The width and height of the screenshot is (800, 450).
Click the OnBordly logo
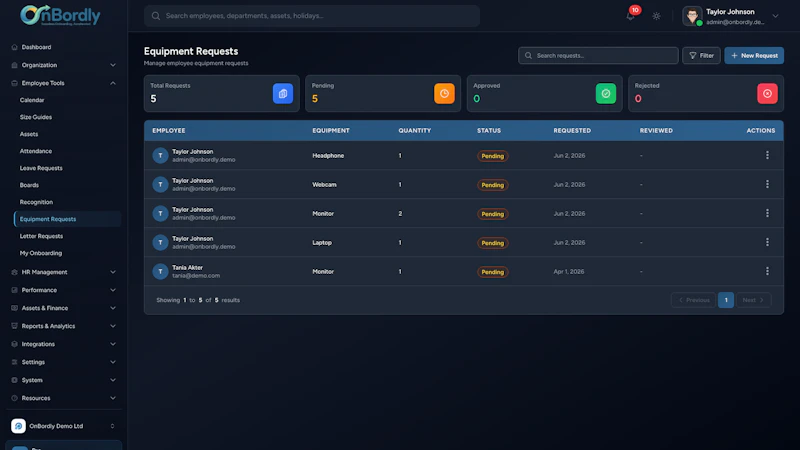click(x=60, y=15)
